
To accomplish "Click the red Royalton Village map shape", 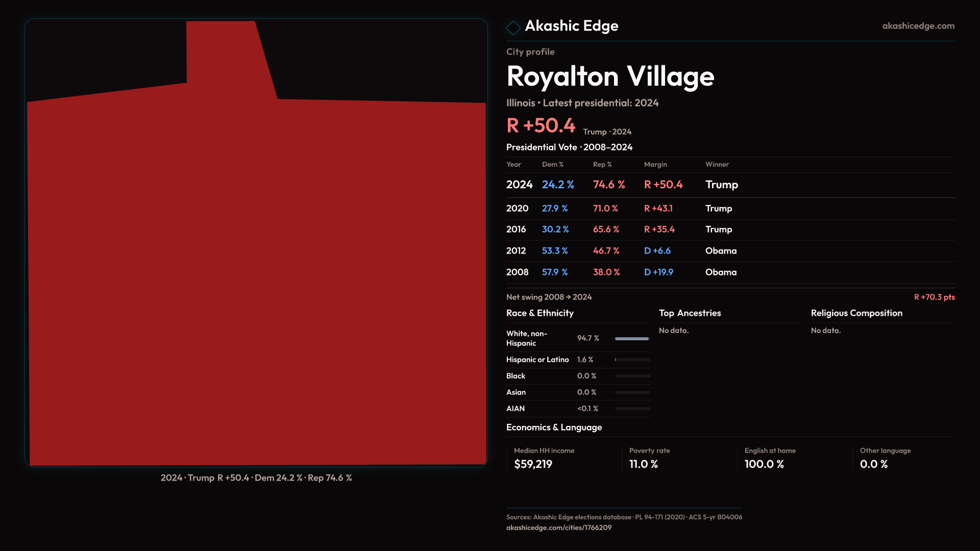I will tap(255, 281).
